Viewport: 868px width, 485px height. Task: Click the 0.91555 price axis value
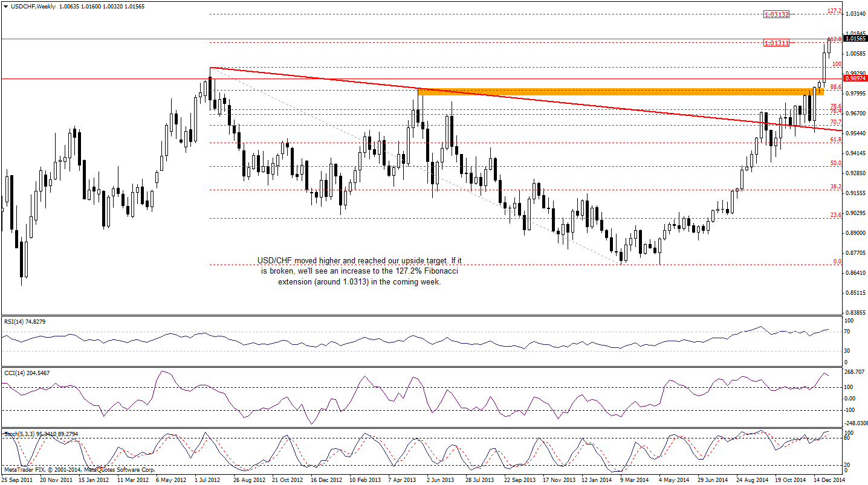[x=855, y=193]
